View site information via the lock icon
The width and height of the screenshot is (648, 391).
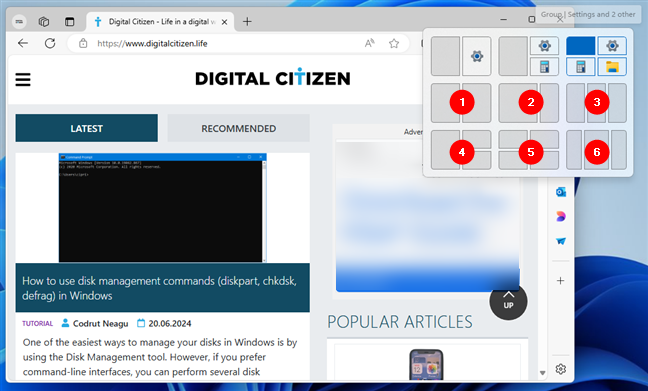click(83, 43)
